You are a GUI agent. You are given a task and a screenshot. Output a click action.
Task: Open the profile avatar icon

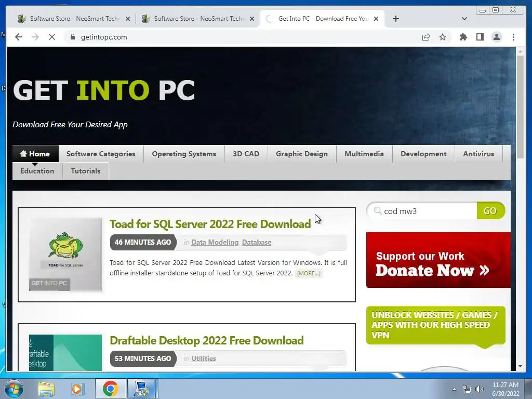(x=496, y=37)
